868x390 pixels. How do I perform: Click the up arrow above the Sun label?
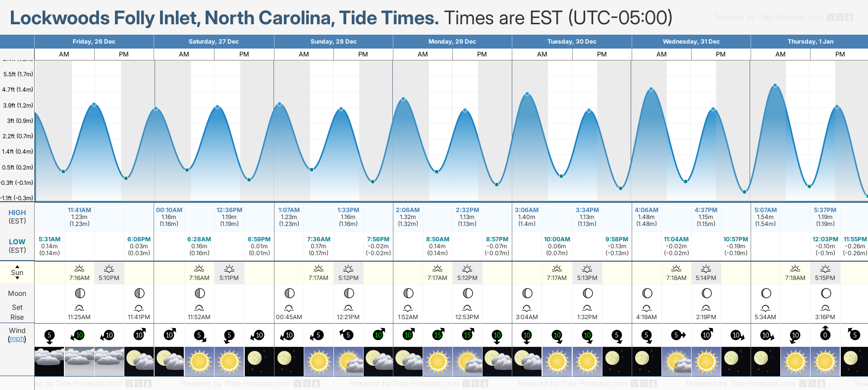click(x=17, y=266)
